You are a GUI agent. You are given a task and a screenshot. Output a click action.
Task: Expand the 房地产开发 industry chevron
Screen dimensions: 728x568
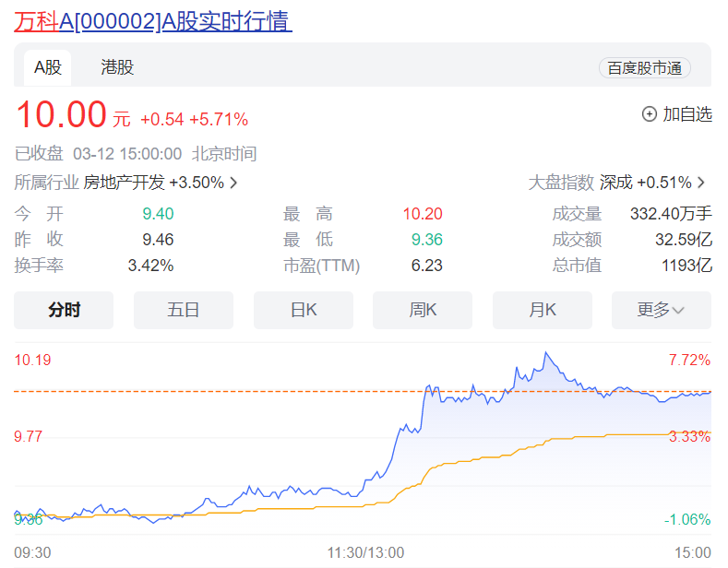point(233,183)
